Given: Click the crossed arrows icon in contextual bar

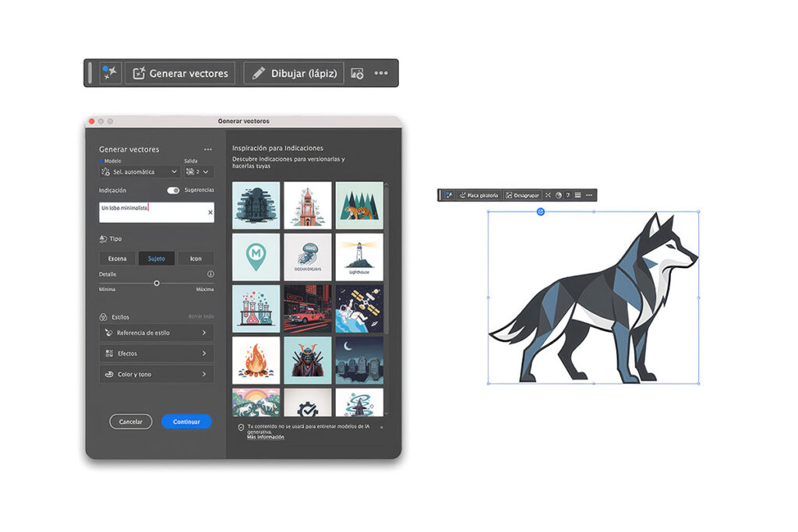Looking at the screenshot, I should (x=548, y=195).
